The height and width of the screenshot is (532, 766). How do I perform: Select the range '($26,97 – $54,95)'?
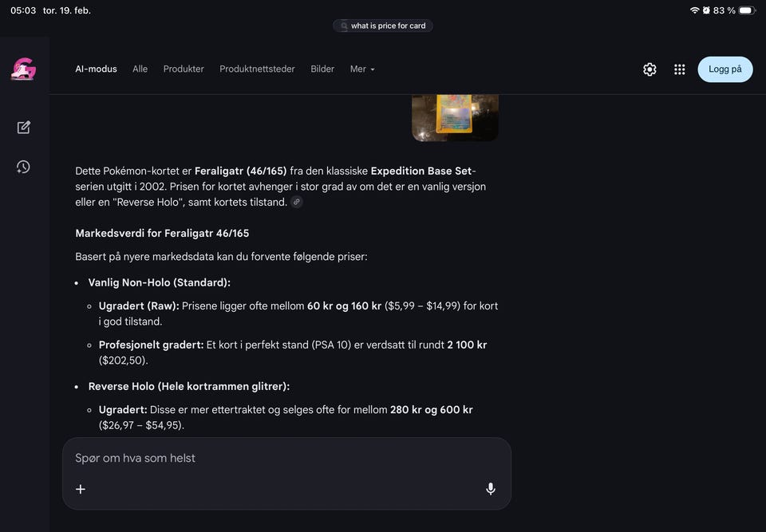coord(141,425)
